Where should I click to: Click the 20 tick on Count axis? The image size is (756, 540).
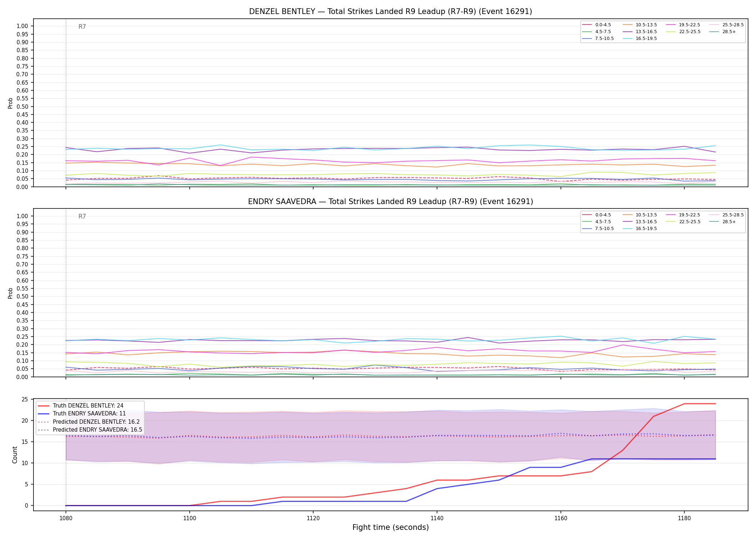coord(25,421)
